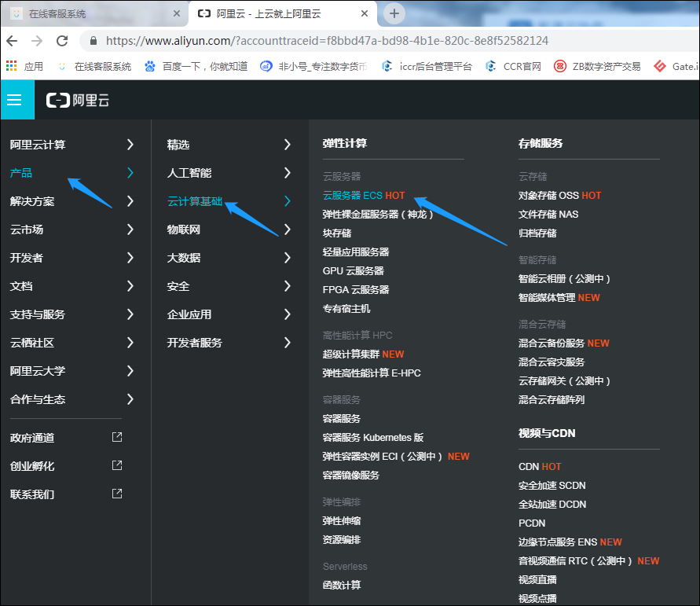The width and height of the screenshot is (700, 606).
Task: Open the CDN product link
Action: (529, 466)
